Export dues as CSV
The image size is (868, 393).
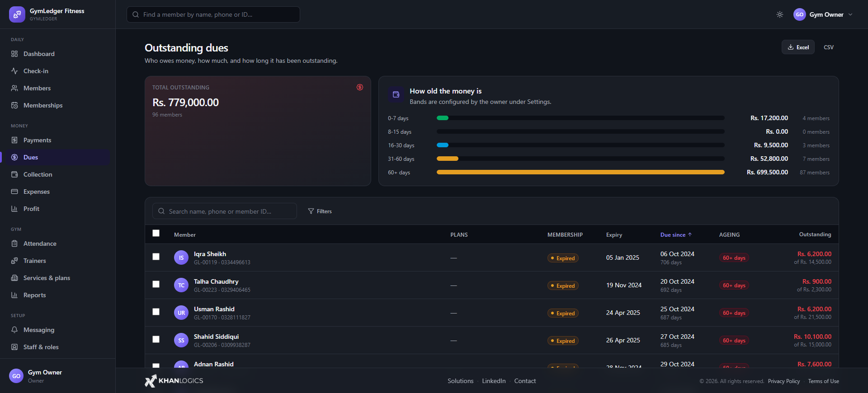tap(829, 47)
